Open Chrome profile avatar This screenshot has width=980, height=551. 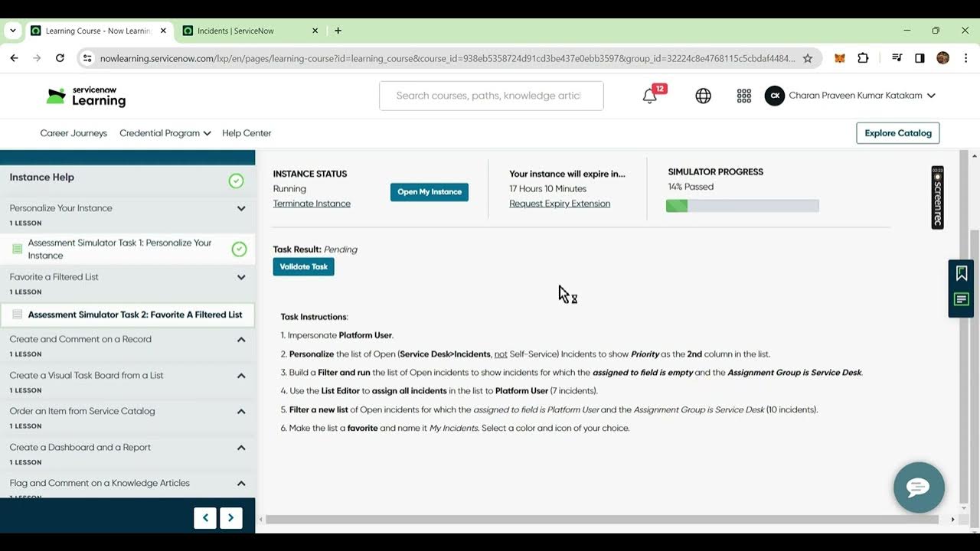point(942,58)
